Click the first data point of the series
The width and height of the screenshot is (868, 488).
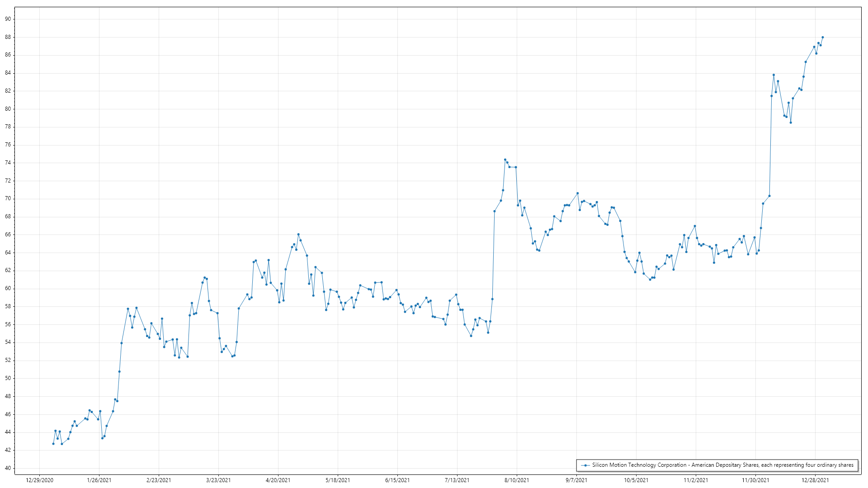[53, 444]
